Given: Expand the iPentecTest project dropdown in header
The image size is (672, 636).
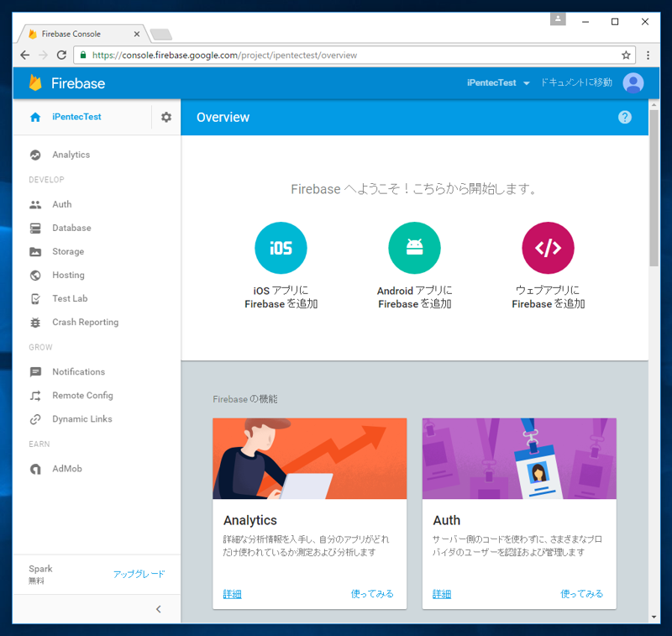Looking at the screenshot, I should tap(498, 82).
